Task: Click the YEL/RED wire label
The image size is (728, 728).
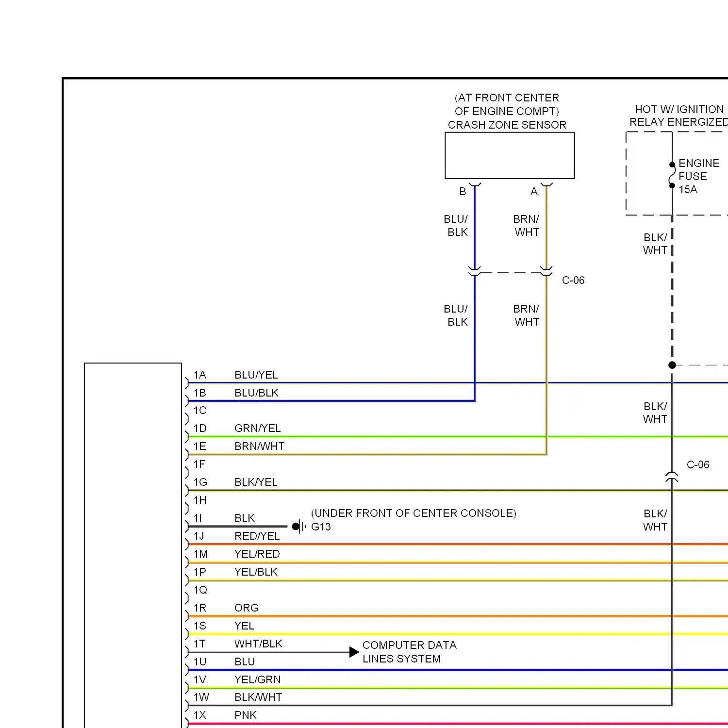Action: click(257, 554)
